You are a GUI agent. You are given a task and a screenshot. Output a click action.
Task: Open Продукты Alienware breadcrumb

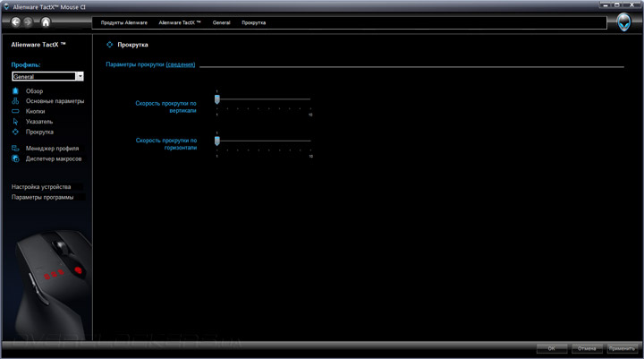[x=124, y=22]
